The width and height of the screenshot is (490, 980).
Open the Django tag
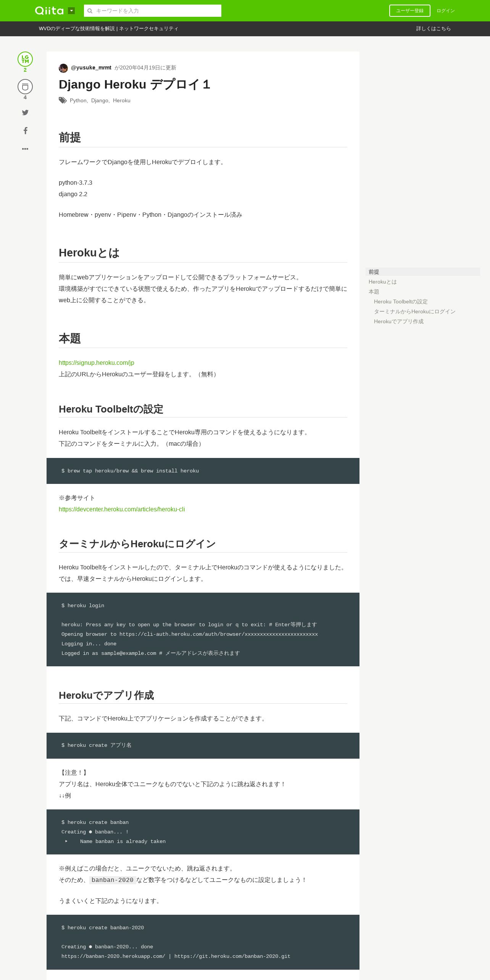tap(100, 100)
